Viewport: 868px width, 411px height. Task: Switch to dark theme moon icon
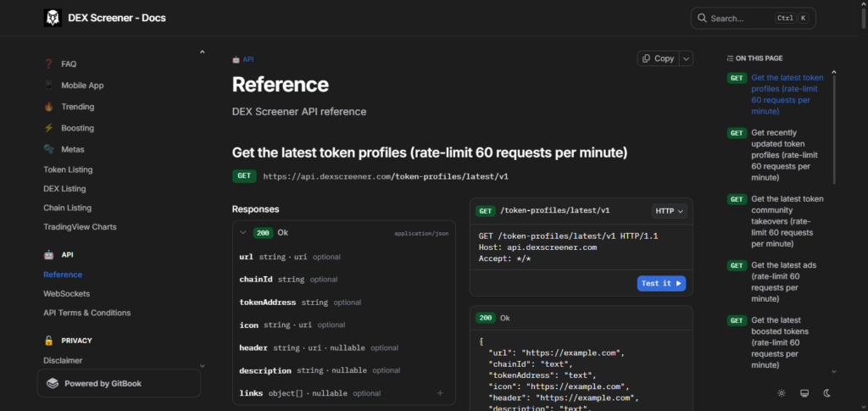827,393
